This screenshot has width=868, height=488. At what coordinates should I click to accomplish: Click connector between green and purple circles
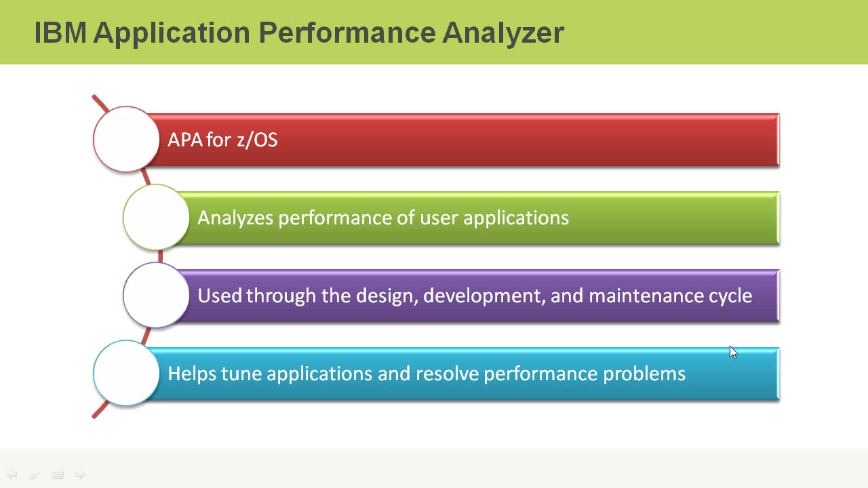point(160,256)
